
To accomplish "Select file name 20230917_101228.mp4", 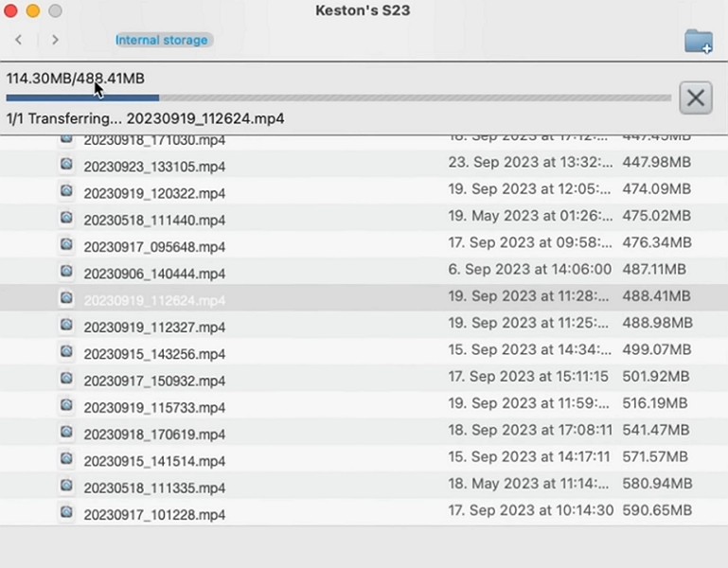I will point(154,515).
